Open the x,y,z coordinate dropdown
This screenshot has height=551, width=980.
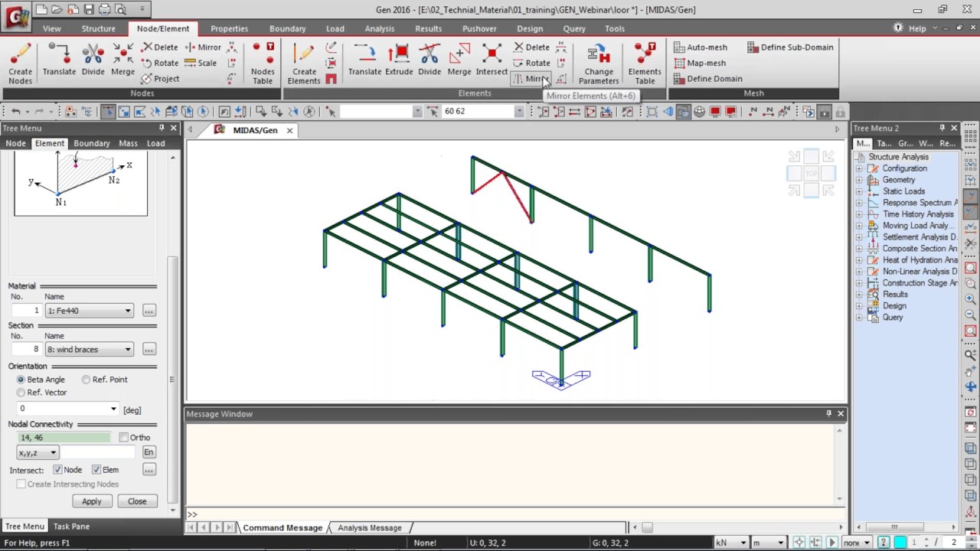tap(53, 453)
